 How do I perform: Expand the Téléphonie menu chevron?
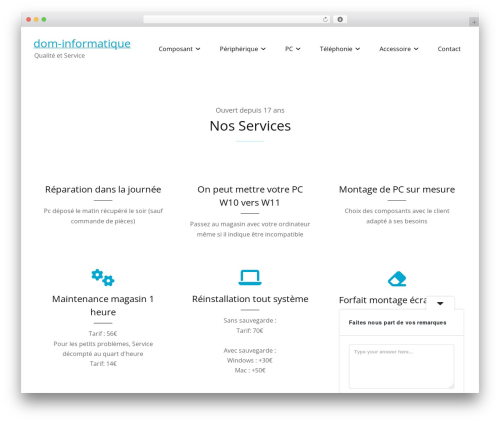358,49
